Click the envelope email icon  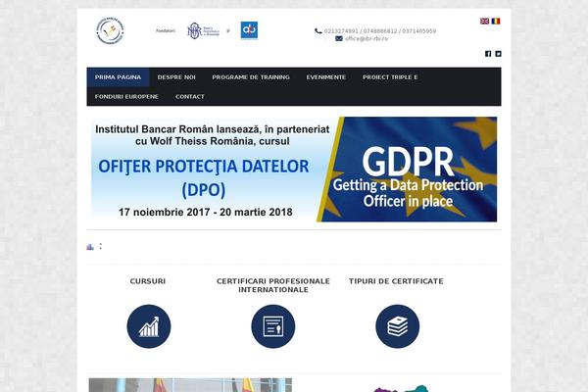pos(339,38)
